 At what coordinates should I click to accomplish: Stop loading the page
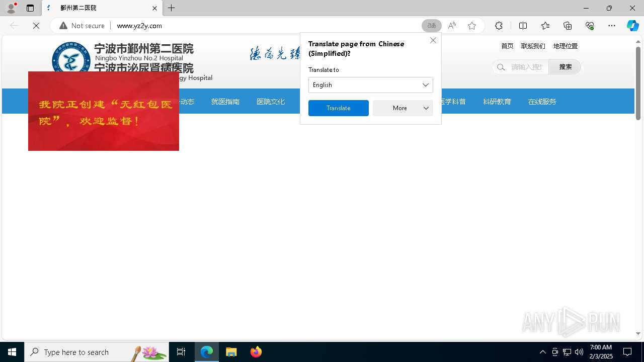pyautogui.click(x=36, y=26)
